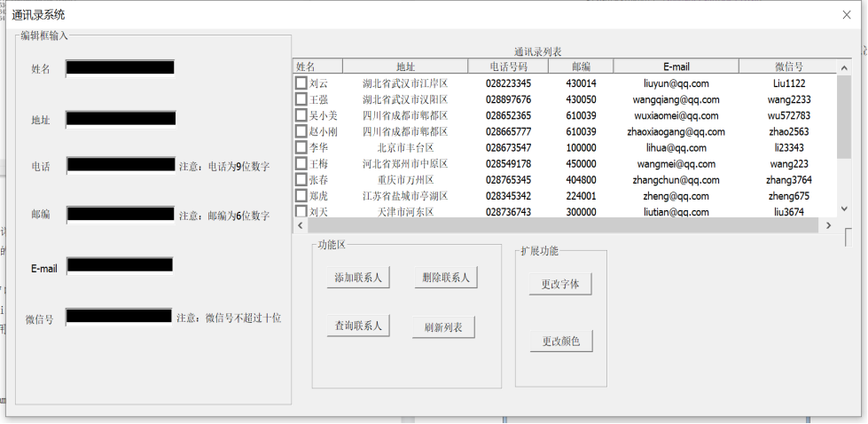Click the postcode 430014
This screenshot has width=868, height=424.
[582, 83]
